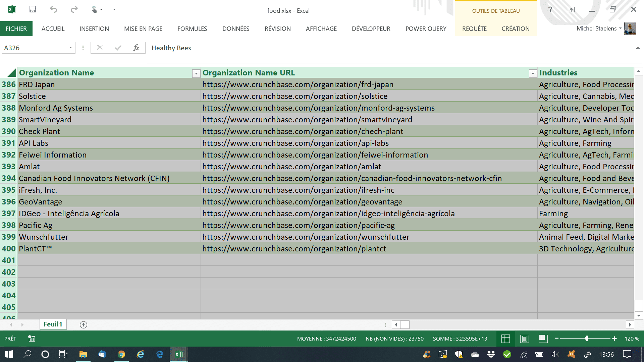Switch to Page Break Preview view
Screen dimensions: 644x362
click(x=543, y=339)
